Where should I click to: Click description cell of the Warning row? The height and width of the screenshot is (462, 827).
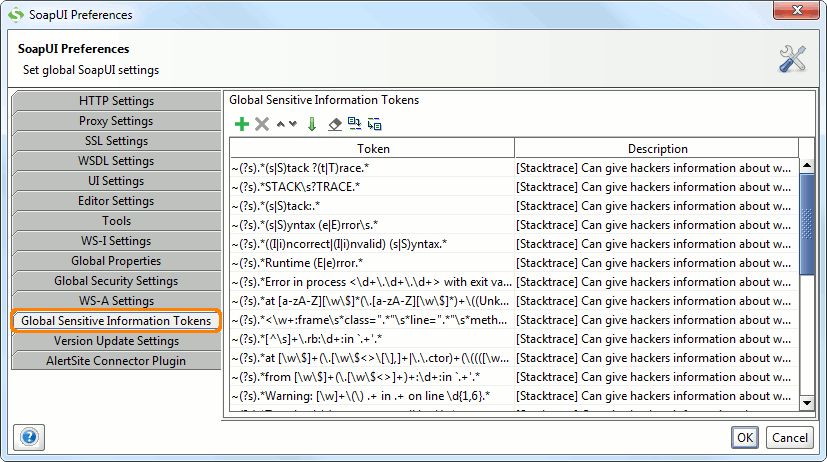pos(657,396)
